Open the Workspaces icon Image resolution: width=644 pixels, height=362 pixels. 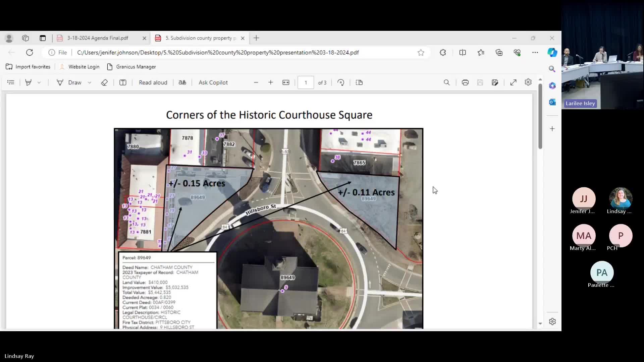point(25,38)
